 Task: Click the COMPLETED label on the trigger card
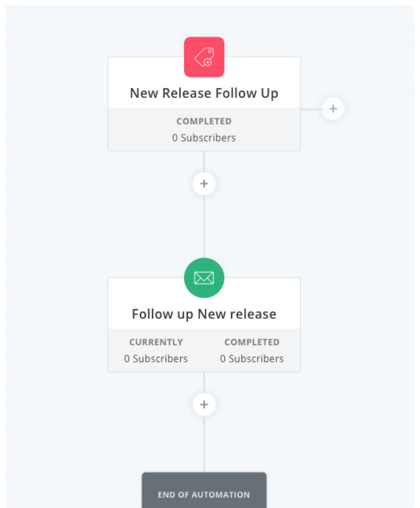click(x=204, y=121)
